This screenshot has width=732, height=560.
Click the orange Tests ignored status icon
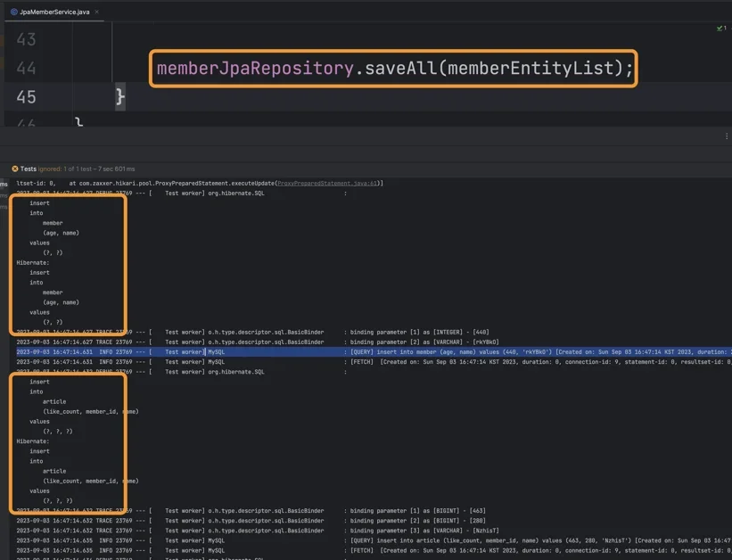[x=15, y=169]
